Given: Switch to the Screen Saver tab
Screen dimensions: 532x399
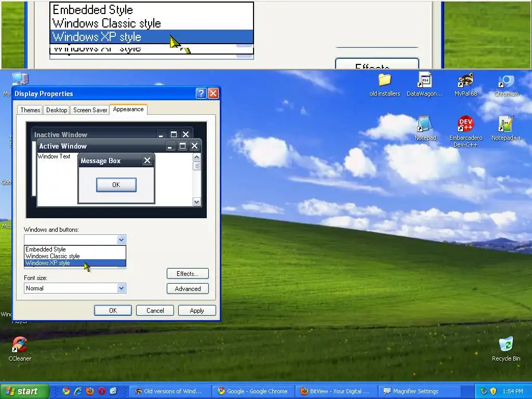Looking at the screenshot, I should 90,110.
